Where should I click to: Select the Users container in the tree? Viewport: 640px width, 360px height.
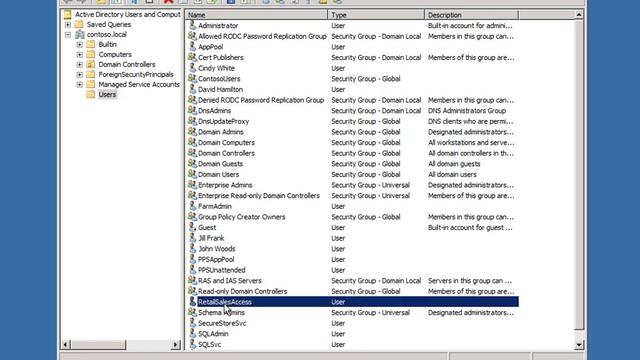click(x=107, y=94)
